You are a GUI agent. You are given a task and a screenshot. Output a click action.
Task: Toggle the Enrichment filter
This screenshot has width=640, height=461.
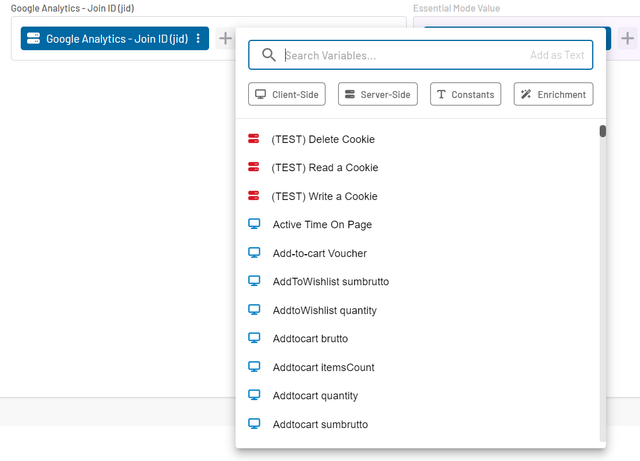(x=553, y=94)
